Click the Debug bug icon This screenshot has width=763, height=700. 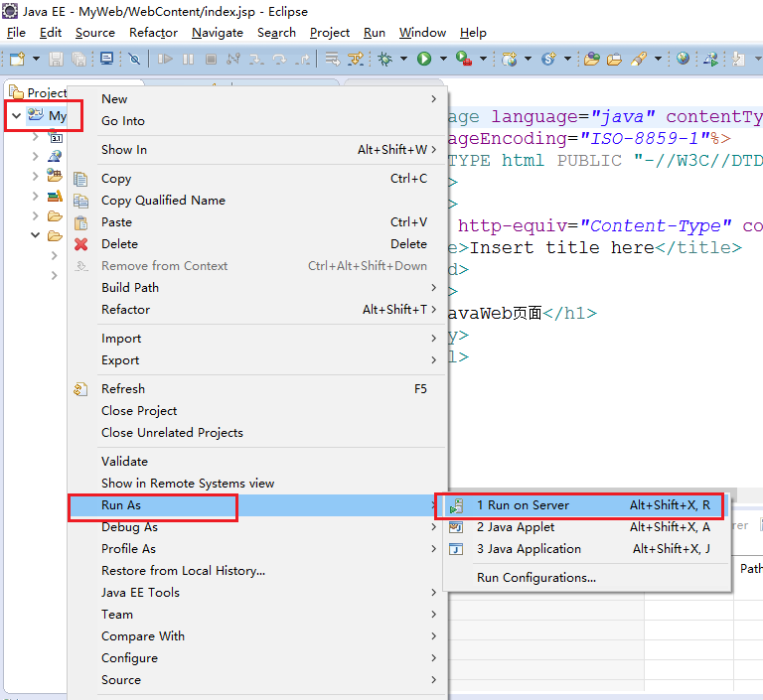point(384,59)
